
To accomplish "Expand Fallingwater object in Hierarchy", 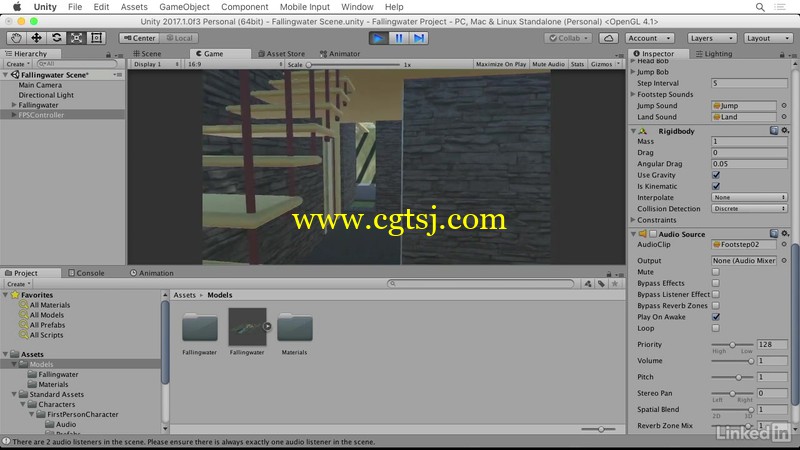I will [x=14, y=105].
